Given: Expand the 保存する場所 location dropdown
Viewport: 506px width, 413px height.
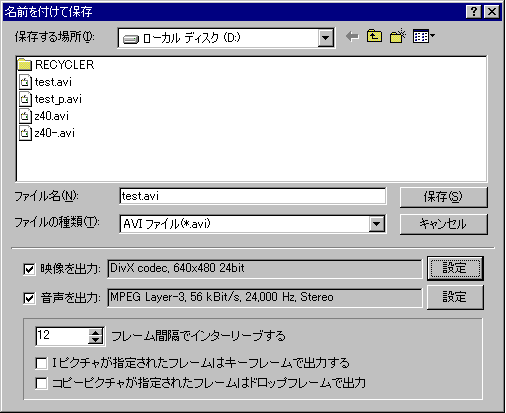Looking at the screenshot, I should [x=325, y=38].
